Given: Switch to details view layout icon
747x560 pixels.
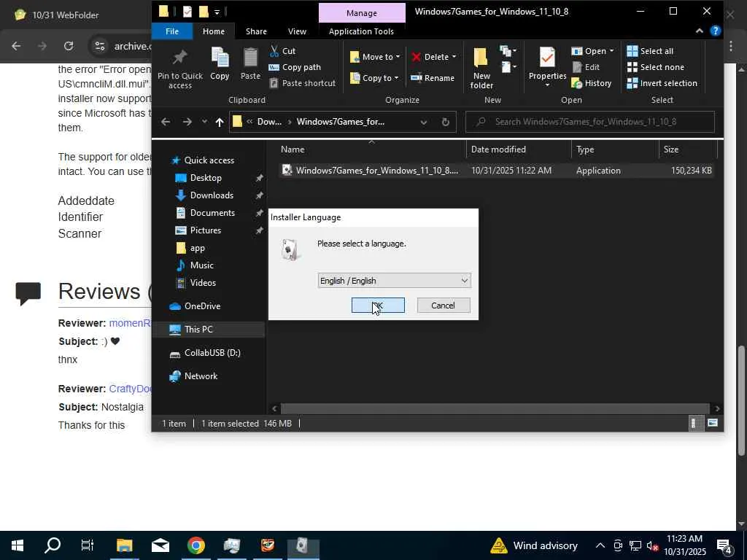Looking at the screenshot, I should point(694,424).
